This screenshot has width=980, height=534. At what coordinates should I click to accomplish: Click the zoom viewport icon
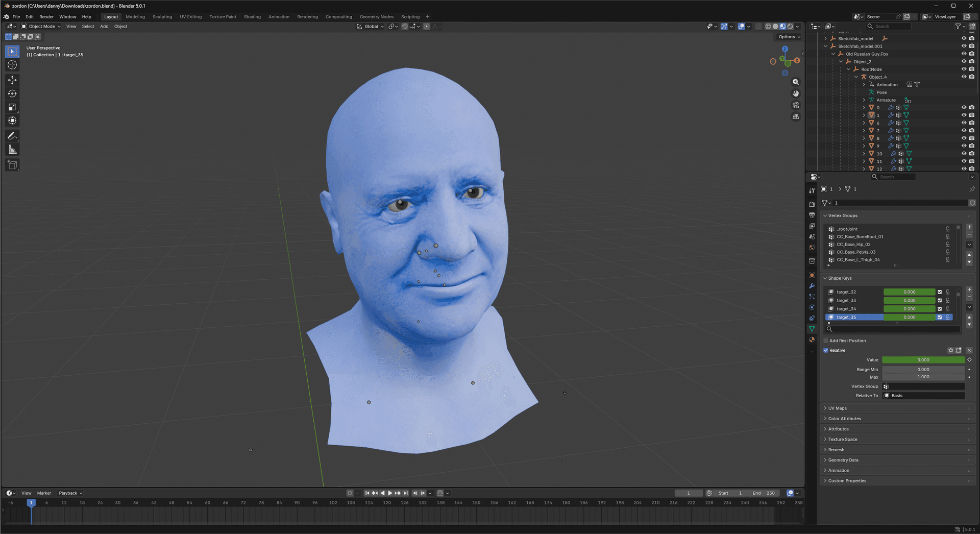click(x=796, y=82)
